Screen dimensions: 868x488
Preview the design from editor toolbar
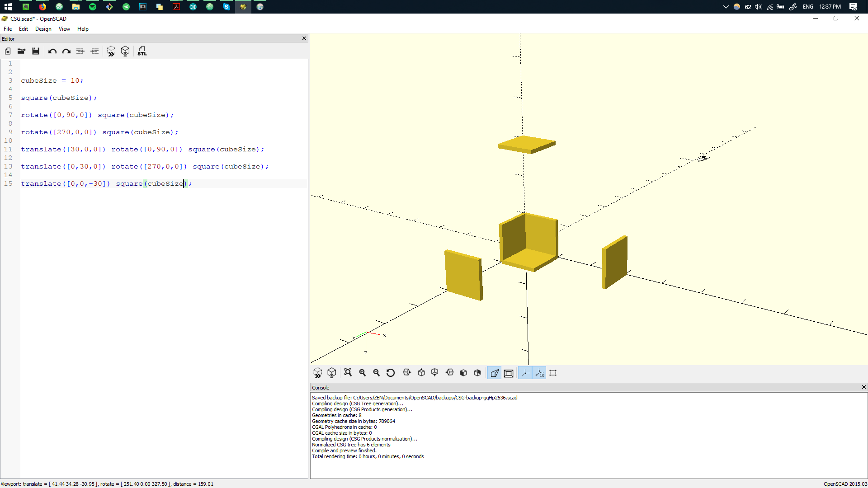111,51
